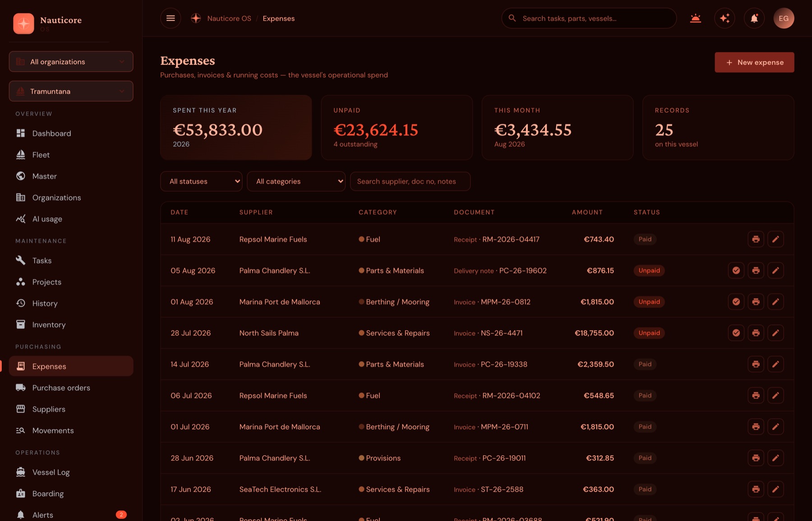812x521 pixels.
Task: Open AI usage page
Action: click(71, 219)
